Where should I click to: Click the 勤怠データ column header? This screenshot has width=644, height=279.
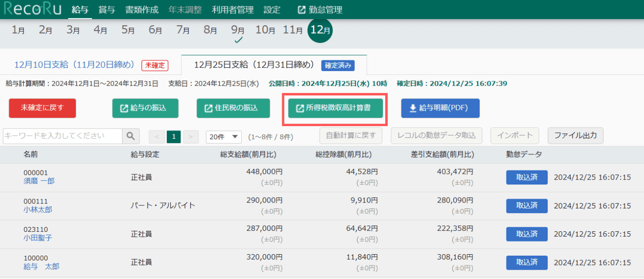(524, 154)
